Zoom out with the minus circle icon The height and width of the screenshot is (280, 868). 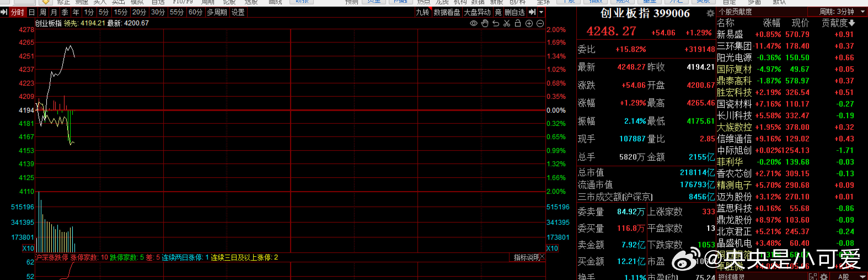[x=540, y=23]
